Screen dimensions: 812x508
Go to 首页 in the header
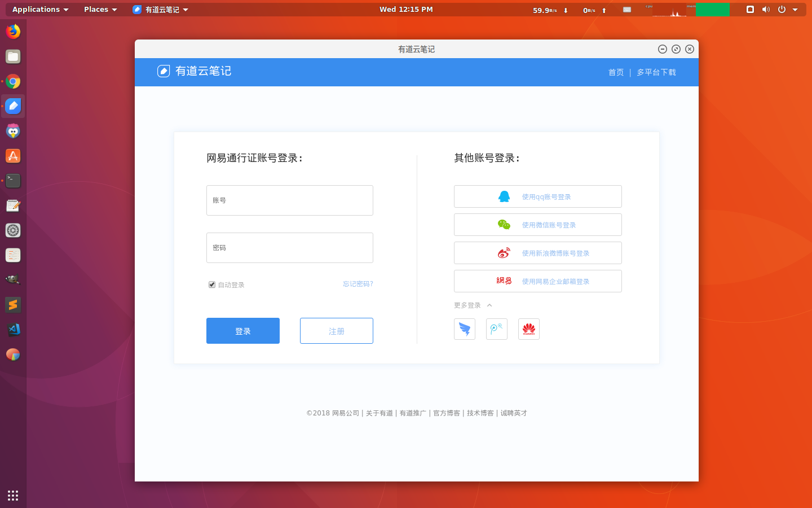(x=616, y=72)
